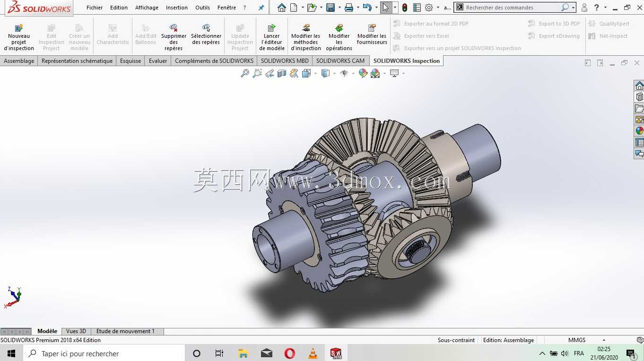Expand the Undo dropdown arrow

point(376,8)
